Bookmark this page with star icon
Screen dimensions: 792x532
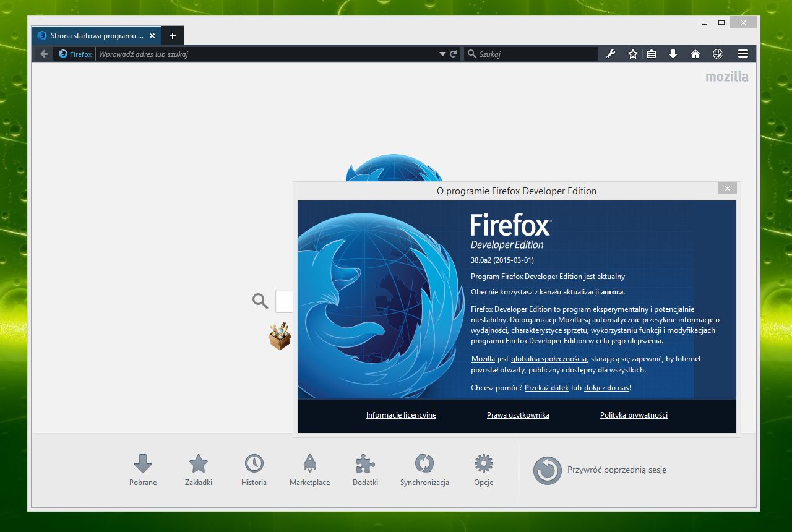(632, 54)
